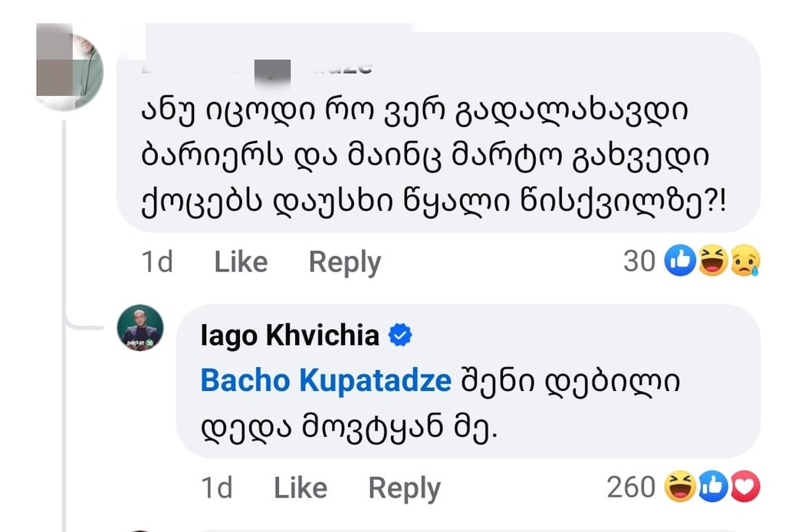Image resolution: width=785 pixels, height=532 pixels.
Task: Like Iago Khvichia's reply
Action: 301,488
